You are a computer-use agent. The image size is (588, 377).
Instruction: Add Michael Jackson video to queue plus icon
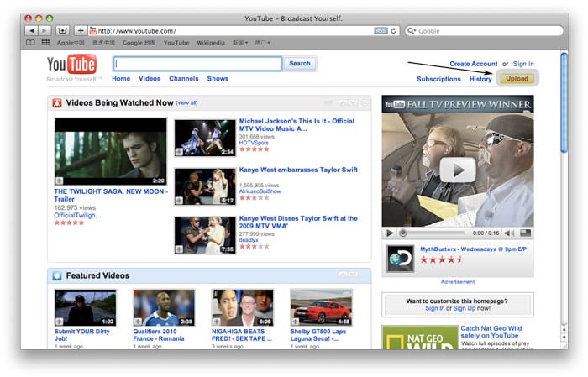point(179,152)
